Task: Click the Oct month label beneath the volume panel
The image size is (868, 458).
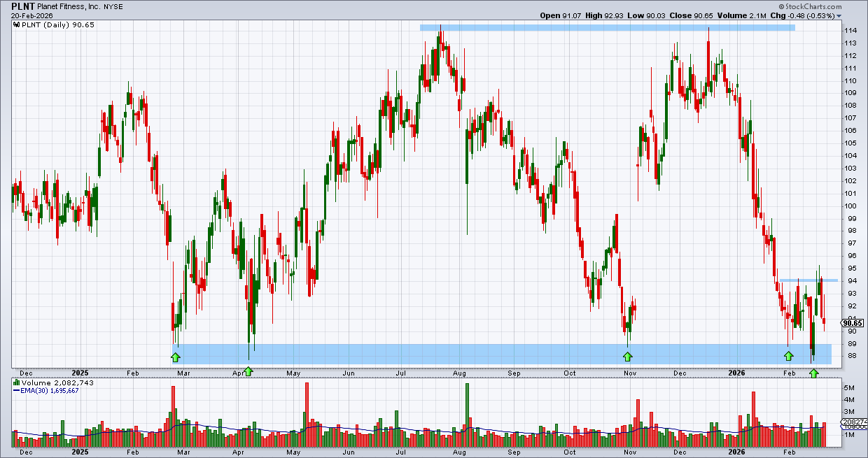Action: pyautogui.click(x=570, y=452)
